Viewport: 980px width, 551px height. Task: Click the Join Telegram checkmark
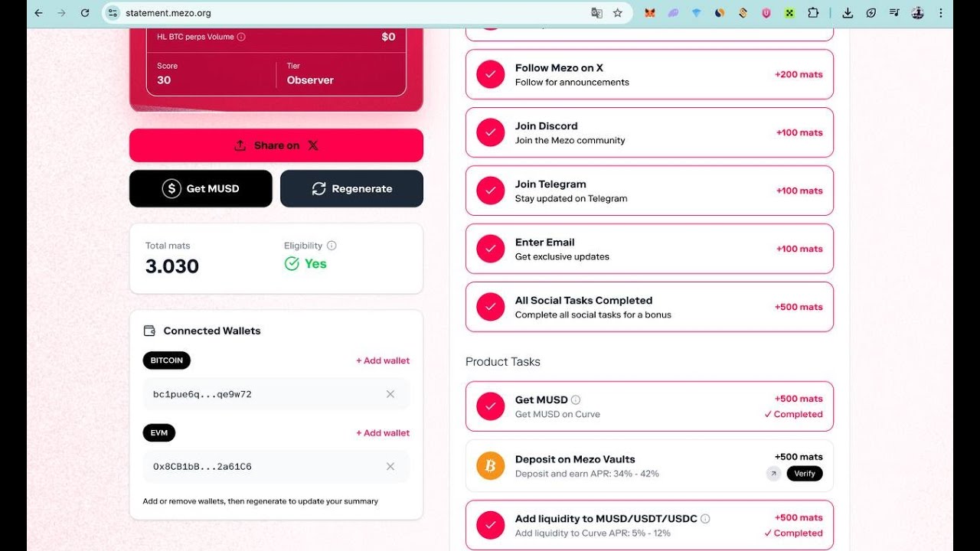[x=491, y=191]
